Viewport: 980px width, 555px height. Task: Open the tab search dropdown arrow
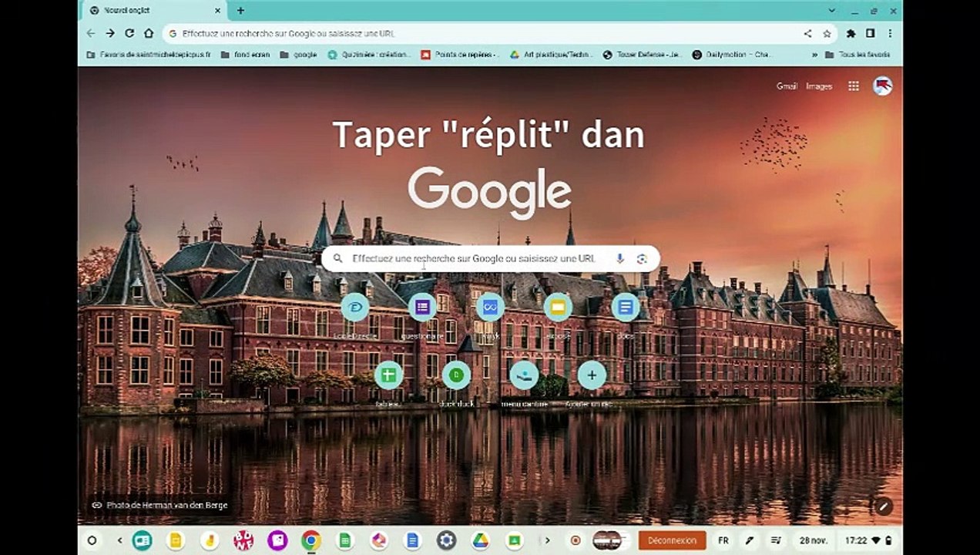[x=832, y=11]
